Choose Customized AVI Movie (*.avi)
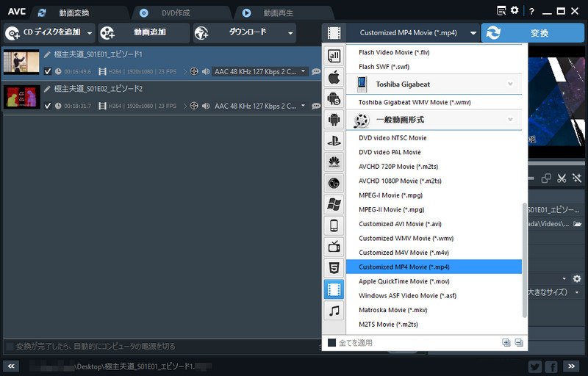 (x=434, y=224)
